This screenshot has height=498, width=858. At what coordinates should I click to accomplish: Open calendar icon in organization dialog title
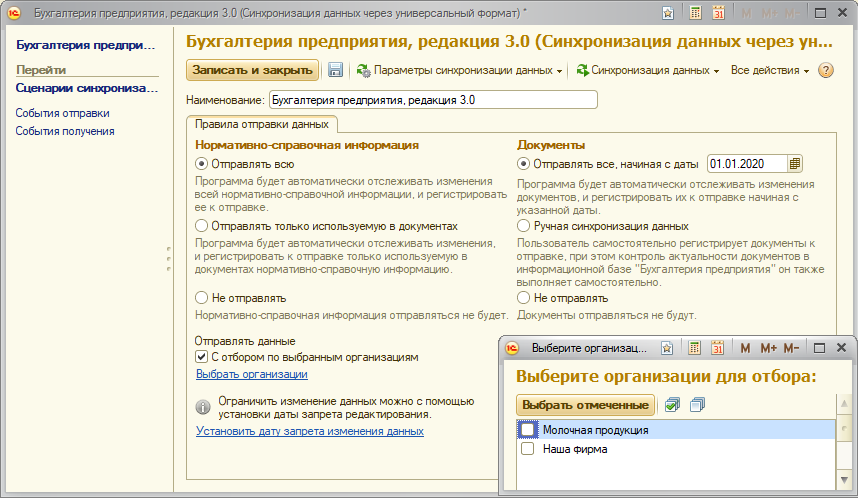click(x=717, y=348)
